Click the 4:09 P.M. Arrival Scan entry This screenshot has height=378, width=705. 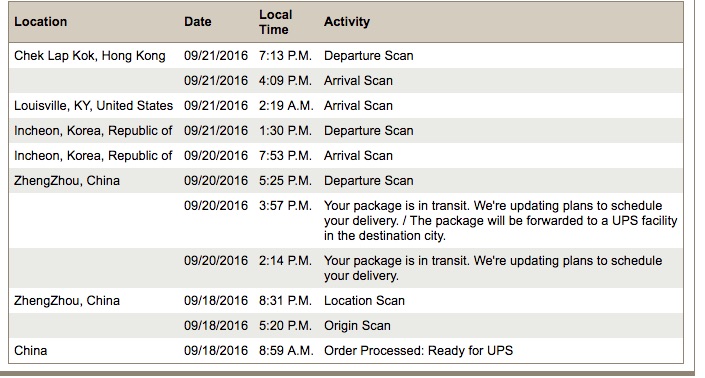(358, 81)
